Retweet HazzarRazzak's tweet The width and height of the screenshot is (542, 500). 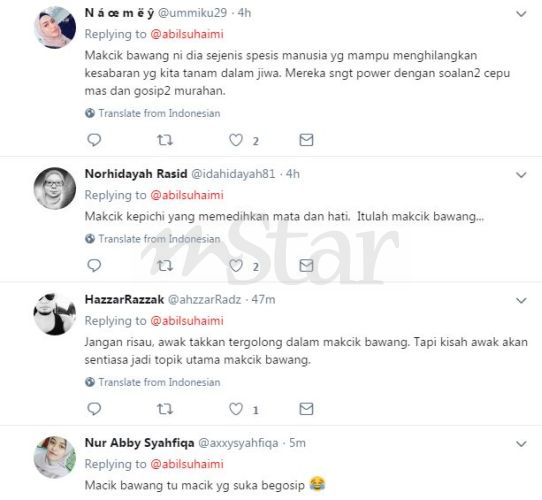(165, 409)
